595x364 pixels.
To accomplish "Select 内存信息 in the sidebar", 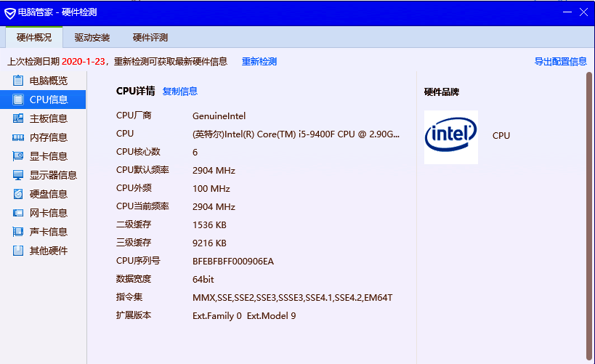I will click(43, 137).
